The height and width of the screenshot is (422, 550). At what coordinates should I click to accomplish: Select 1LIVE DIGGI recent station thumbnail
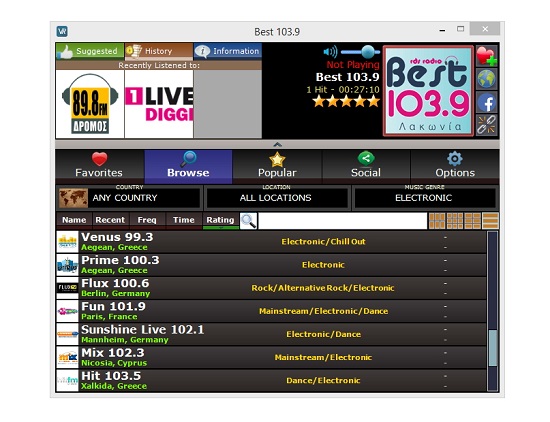pyautogui.click(x=159, y=104)
